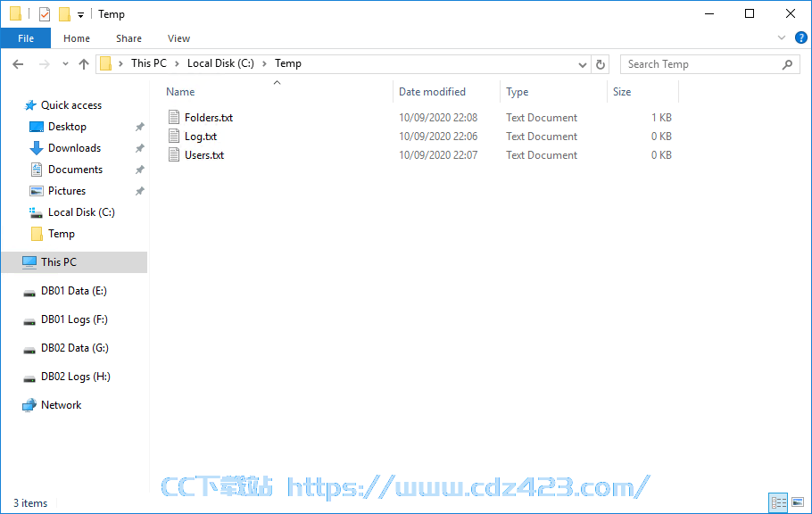This screenshot has width=812, height=514.
Task: Go back with the Back arrow
Action: point(18,64)
